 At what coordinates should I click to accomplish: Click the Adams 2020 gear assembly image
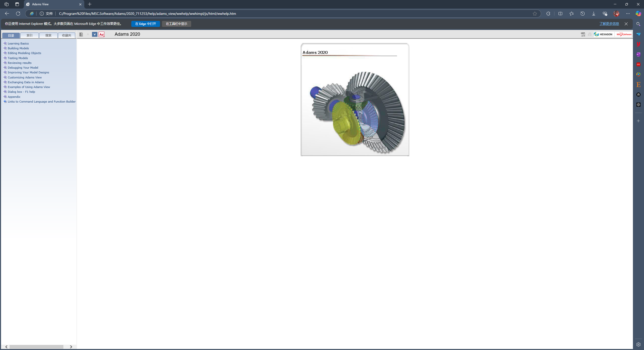tap(355, 111)
